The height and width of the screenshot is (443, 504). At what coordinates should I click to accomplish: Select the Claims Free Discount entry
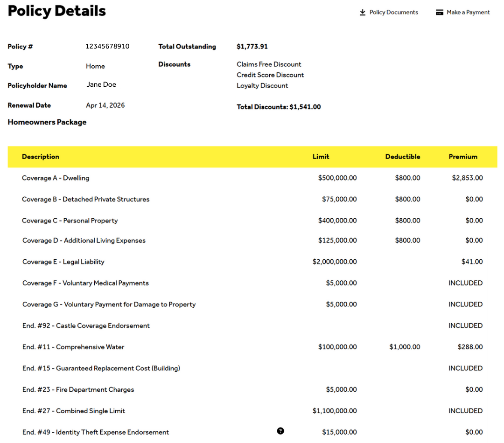(x=269, y=64)
